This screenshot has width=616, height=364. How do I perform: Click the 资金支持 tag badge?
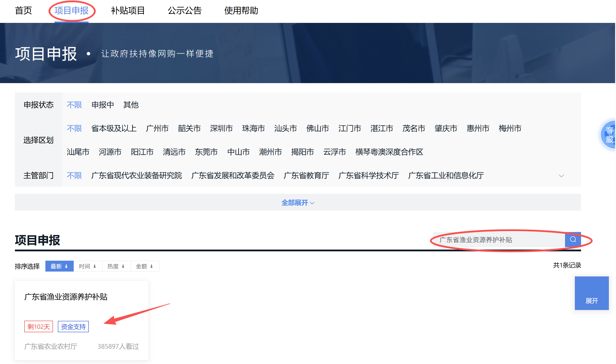pos(73,326)
